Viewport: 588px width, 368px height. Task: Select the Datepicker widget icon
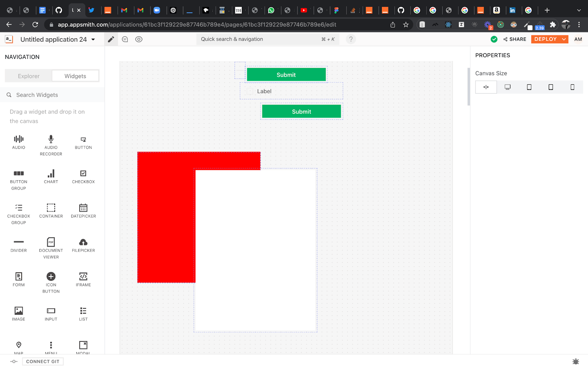(x=83, y=208)
